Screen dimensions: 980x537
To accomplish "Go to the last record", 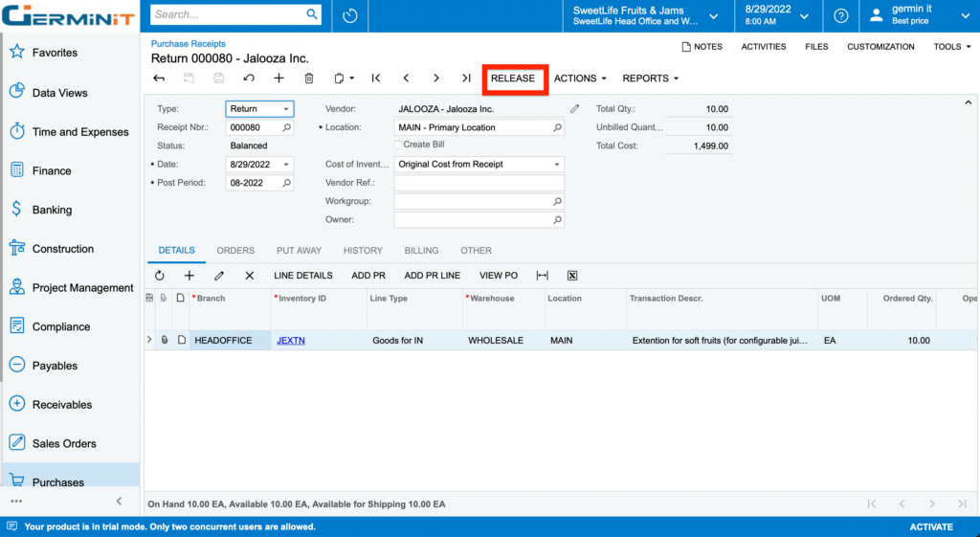I will [466, 78].
